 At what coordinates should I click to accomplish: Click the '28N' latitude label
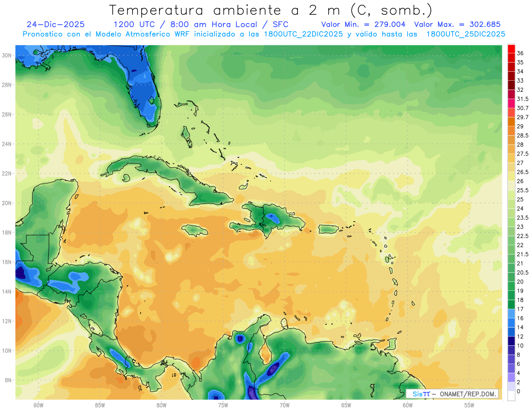click(x=8, y=85)
